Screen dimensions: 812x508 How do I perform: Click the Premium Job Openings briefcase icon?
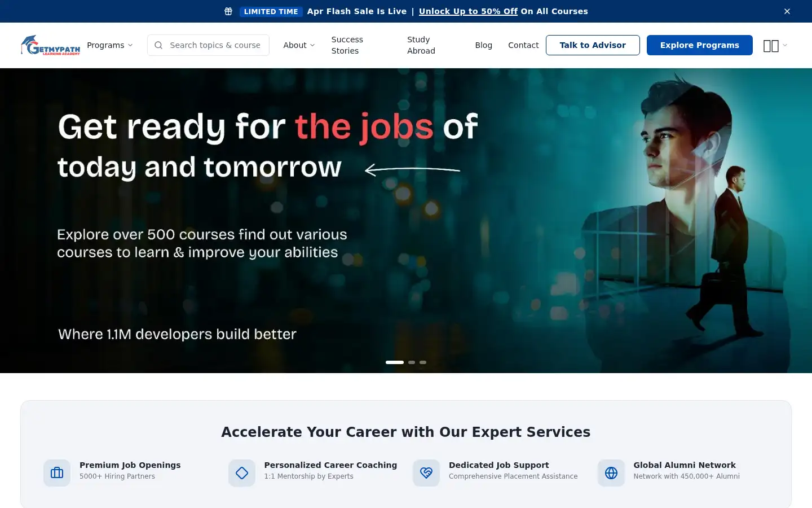coord(57,473)
